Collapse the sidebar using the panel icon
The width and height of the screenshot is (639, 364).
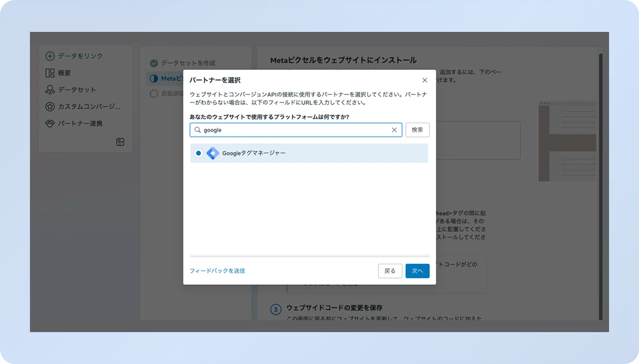pyautogui.click(x=120, y=142)
